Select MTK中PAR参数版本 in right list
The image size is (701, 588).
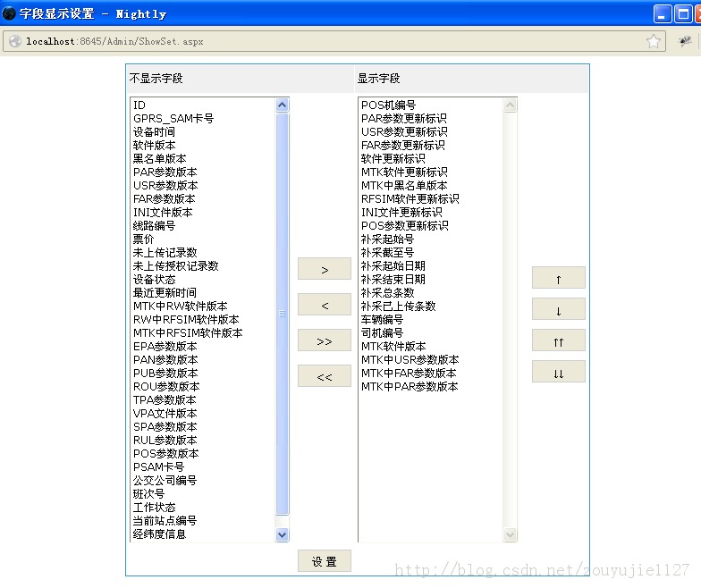pyautogui.click(x=431, y=386)
